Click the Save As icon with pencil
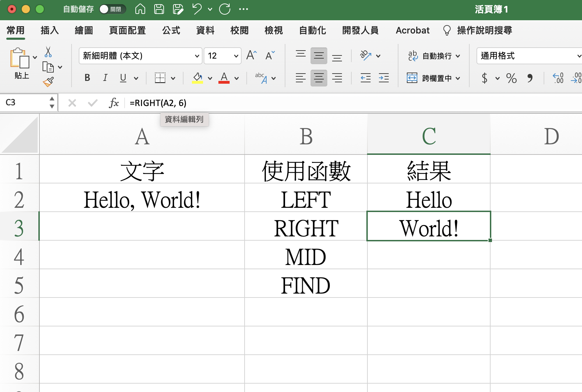Image resolution: width=582 pixels, height=392 pixels. 178,9
